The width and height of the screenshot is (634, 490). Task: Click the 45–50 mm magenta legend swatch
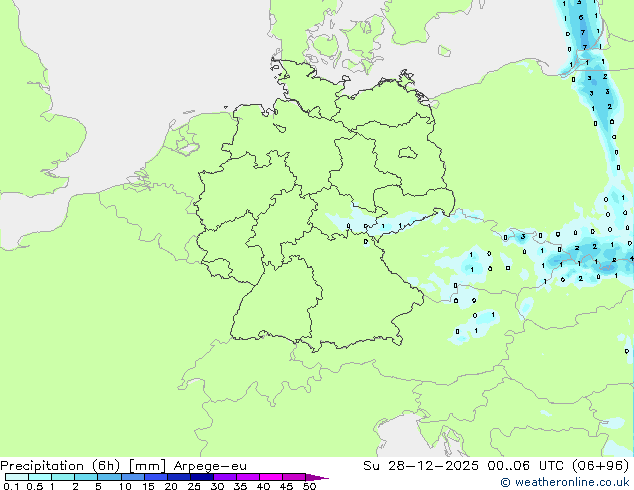294,477
